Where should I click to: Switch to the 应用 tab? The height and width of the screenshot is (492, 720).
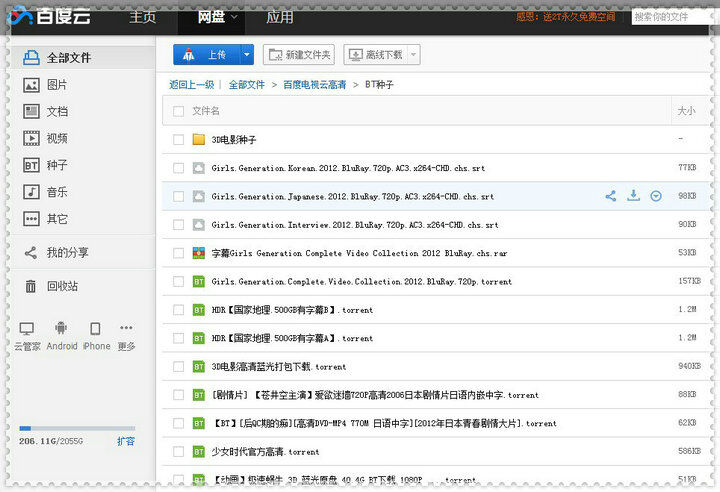[x=280, y=17]
